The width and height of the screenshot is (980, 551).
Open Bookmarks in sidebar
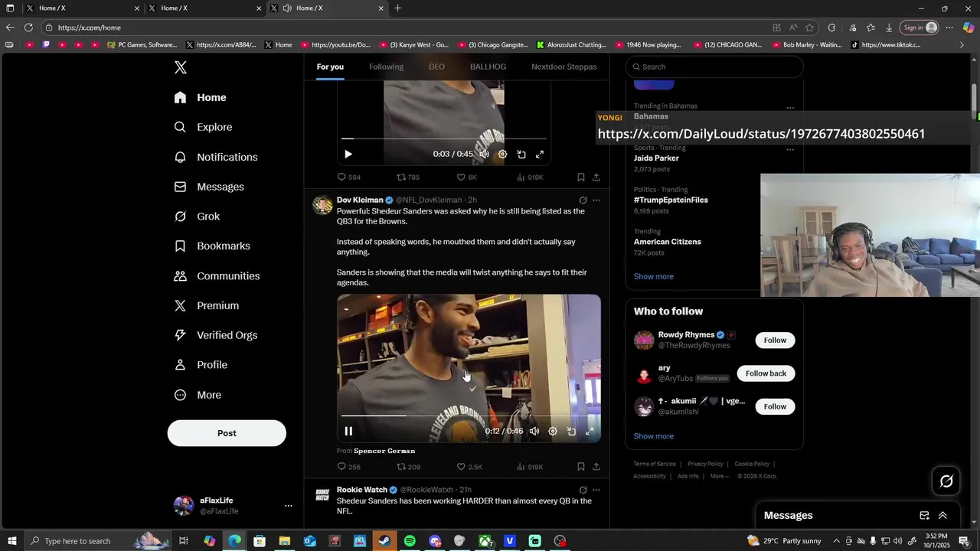pyautogui.click(x=212, y=246)
